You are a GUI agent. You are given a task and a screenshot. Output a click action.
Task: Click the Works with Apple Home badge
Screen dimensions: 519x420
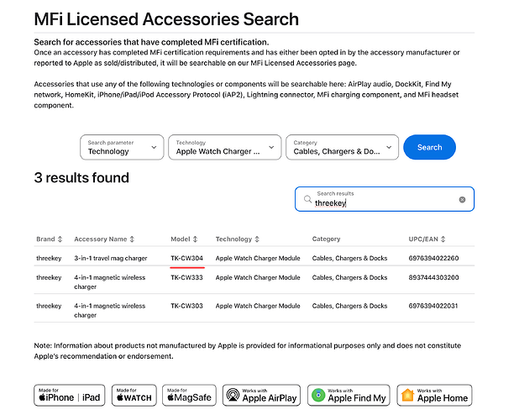[434, 395]
